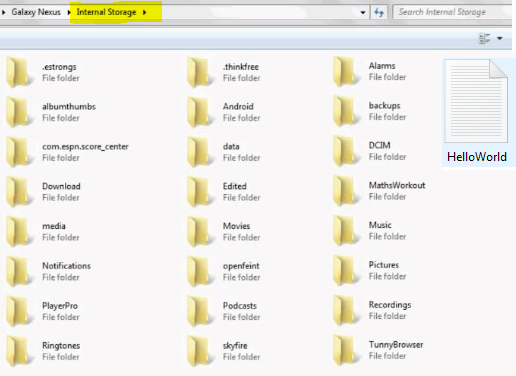Click the openfeint folder name

(241, 266)
